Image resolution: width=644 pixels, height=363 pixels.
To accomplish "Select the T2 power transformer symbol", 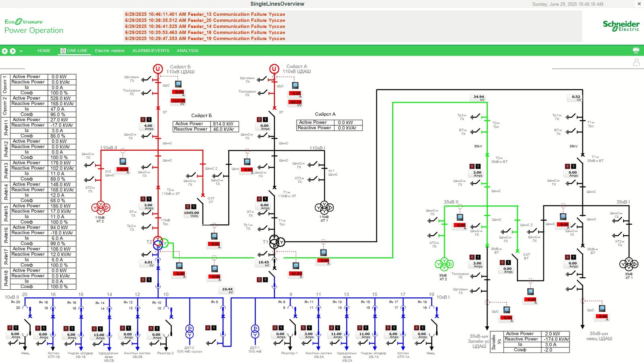I will 159,243.
